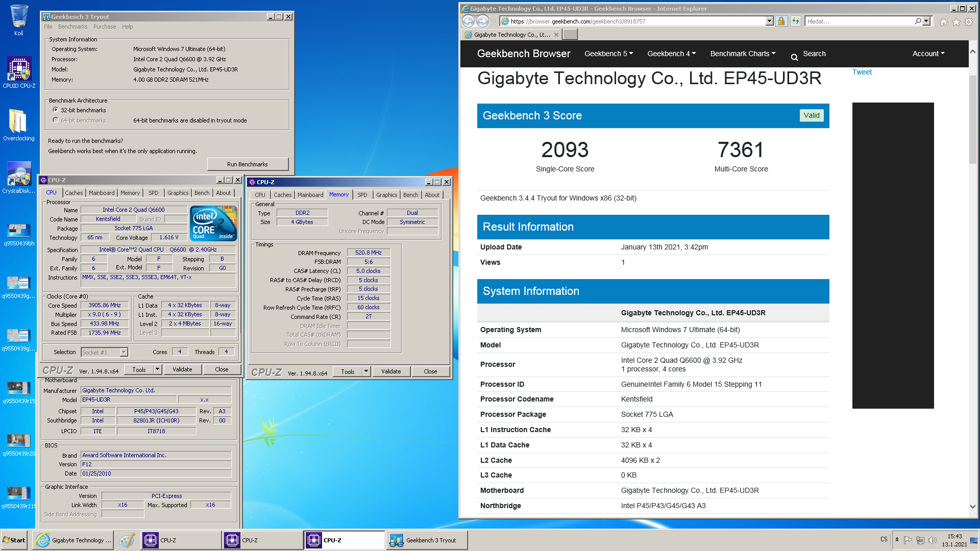This screenshot has width=980, height=551.
Task: Switch to the Caches tab in the left CPU-Z window
Action: tap(73, 193)
